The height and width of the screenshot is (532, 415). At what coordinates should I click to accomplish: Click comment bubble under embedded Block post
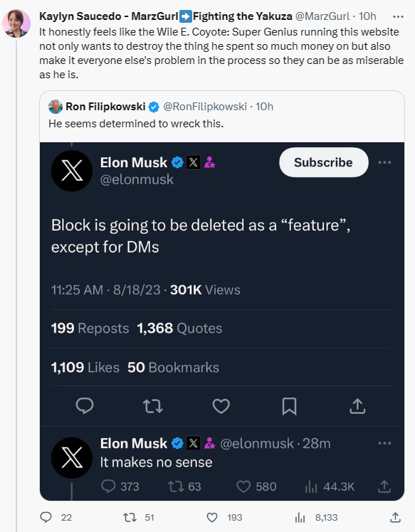point(85,406)
